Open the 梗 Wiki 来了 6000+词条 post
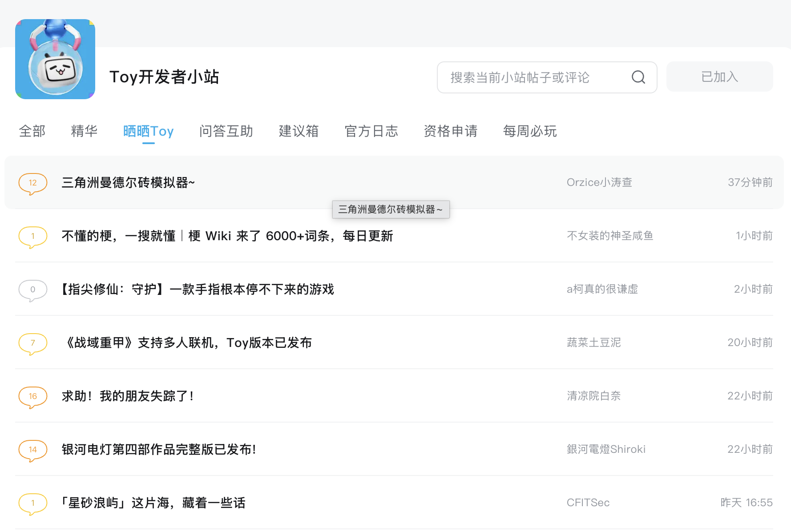 pyautogui.click(x=227, y=236)
